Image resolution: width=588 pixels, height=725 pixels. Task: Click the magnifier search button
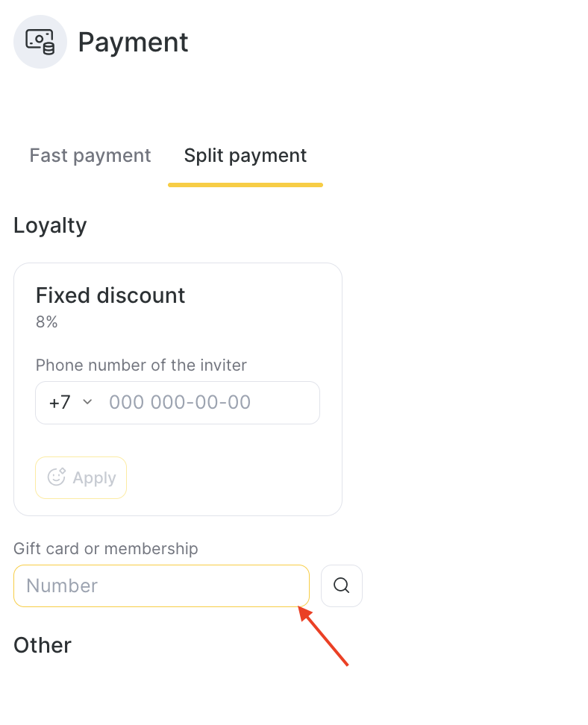tap(342, 586)
